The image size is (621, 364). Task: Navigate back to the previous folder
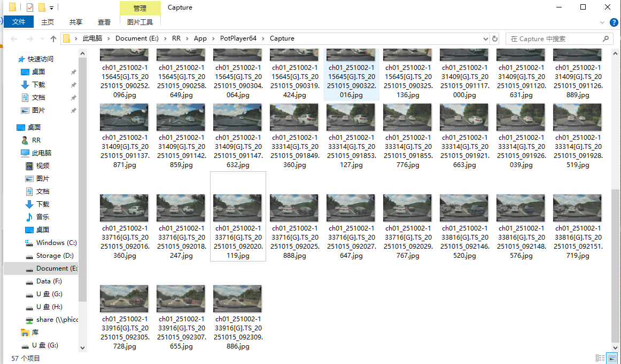14,39
